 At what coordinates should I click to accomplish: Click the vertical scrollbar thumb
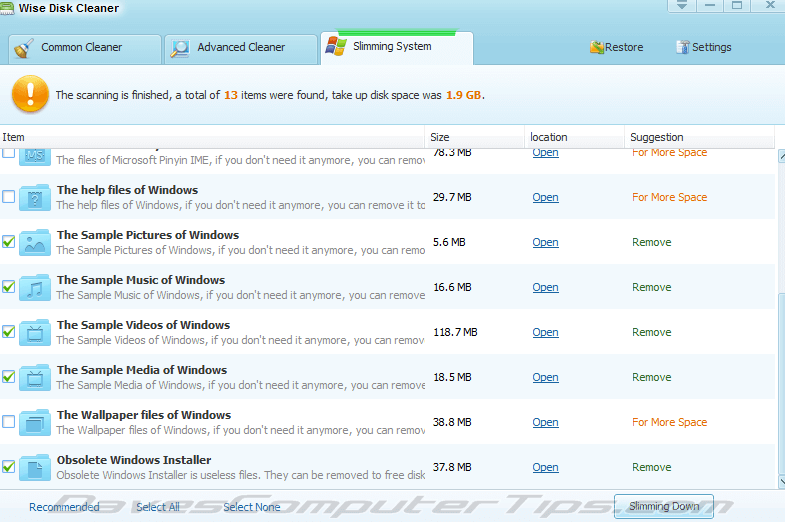pos(781,384)
